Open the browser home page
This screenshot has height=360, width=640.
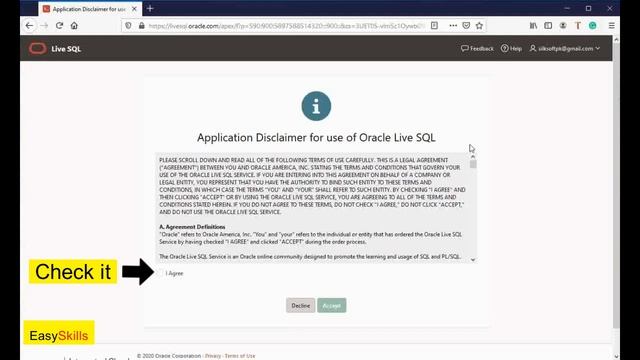pos(74,25)
